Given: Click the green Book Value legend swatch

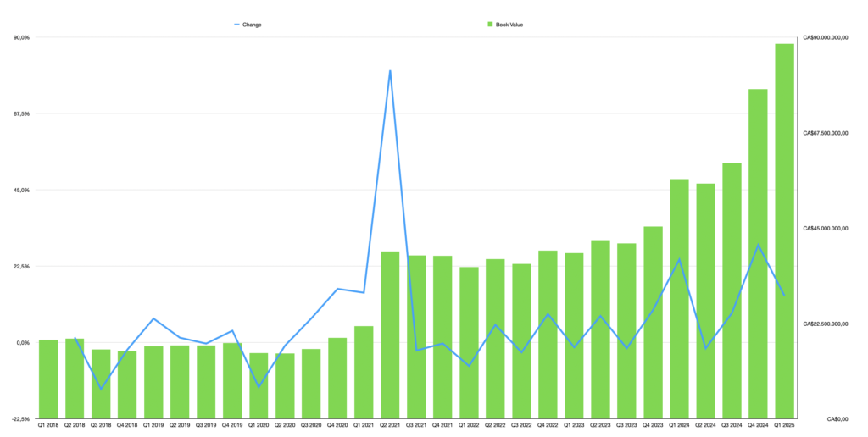Looking at the screenshot, I should point(490,25).
